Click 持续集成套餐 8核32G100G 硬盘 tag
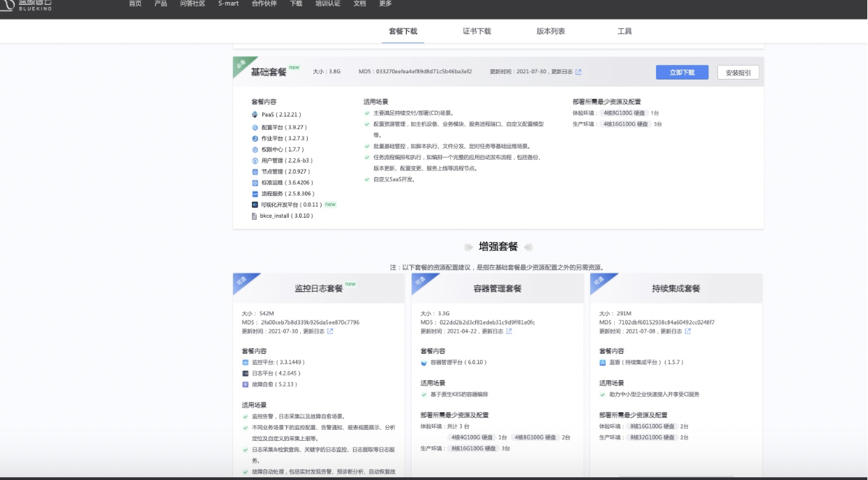Image resolution: width=868 pixels, height=480 pixels. (x=653, y=437)
